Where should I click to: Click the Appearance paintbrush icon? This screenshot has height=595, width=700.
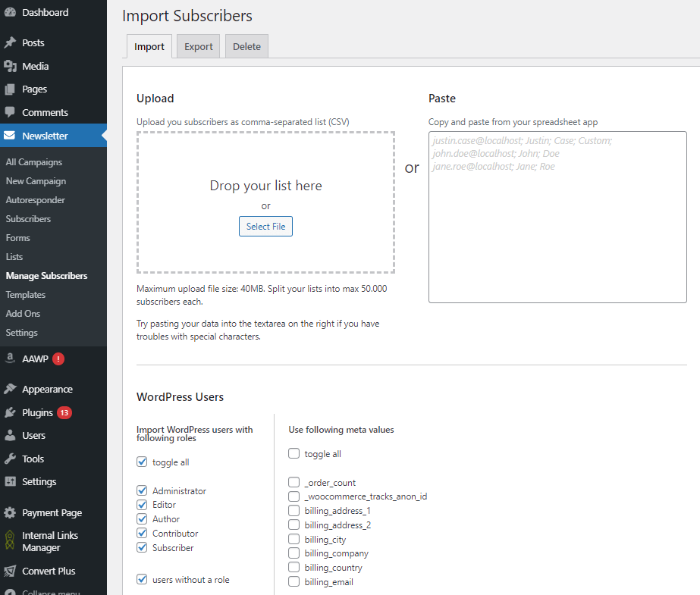coord(10,390)
